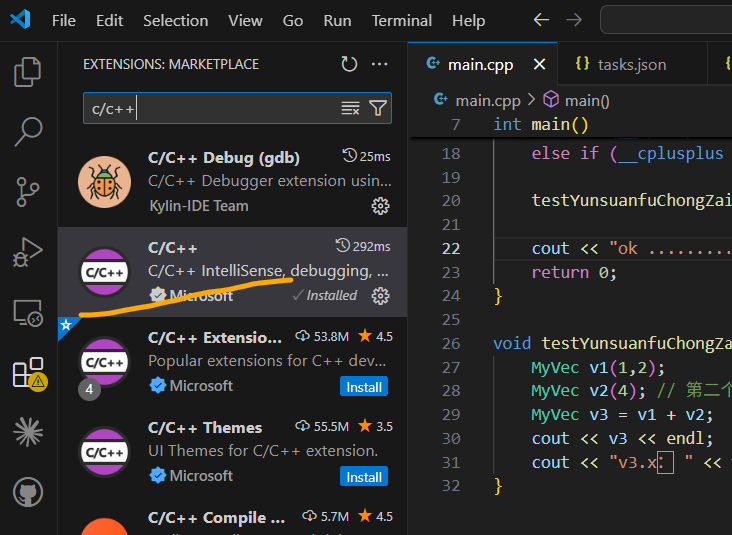The width and height of the screenshot is (732, 535).
Task: Select main.cpp in the breadcrumb
Action: coord(487,100)
